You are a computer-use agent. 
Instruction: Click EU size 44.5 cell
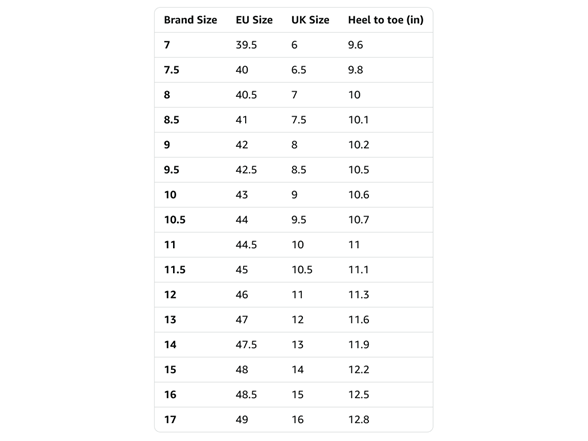(246, 245)
